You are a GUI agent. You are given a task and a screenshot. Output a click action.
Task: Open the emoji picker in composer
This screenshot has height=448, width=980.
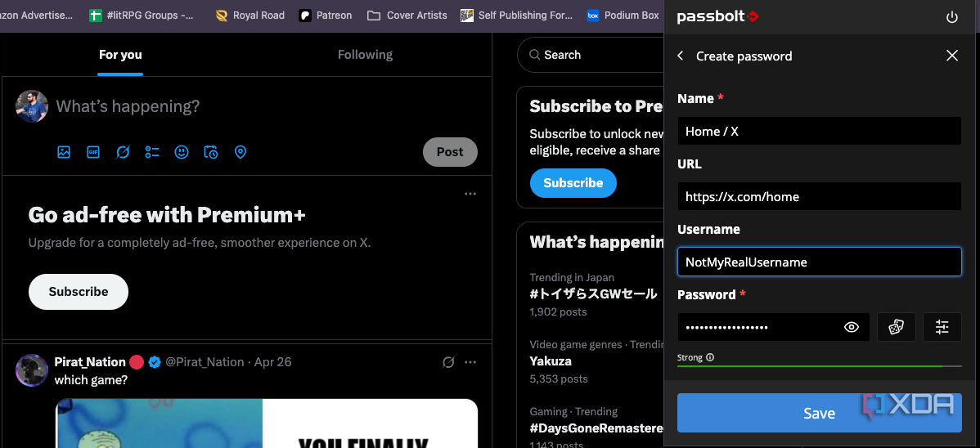tap(182, 152)
